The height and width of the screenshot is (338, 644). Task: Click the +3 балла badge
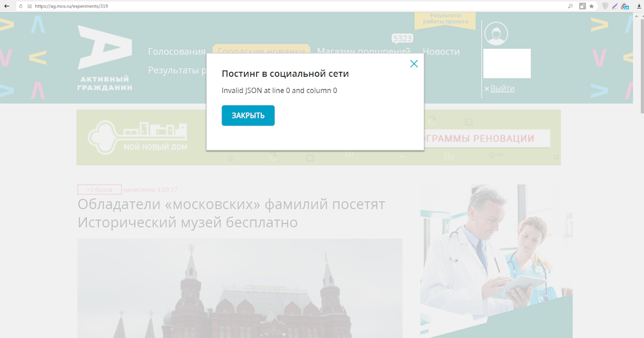pyautogui.click(x=99, y=189)
